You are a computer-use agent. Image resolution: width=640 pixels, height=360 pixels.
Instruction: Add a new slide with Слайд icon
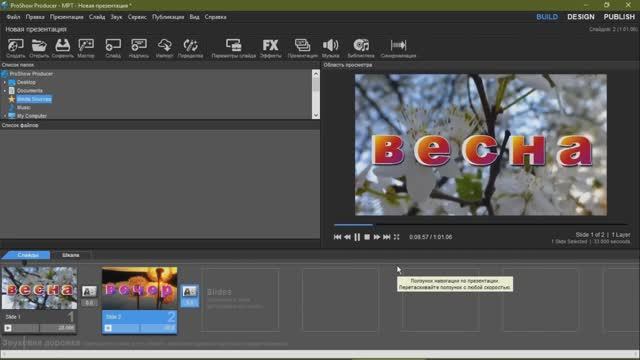[113, 48]
